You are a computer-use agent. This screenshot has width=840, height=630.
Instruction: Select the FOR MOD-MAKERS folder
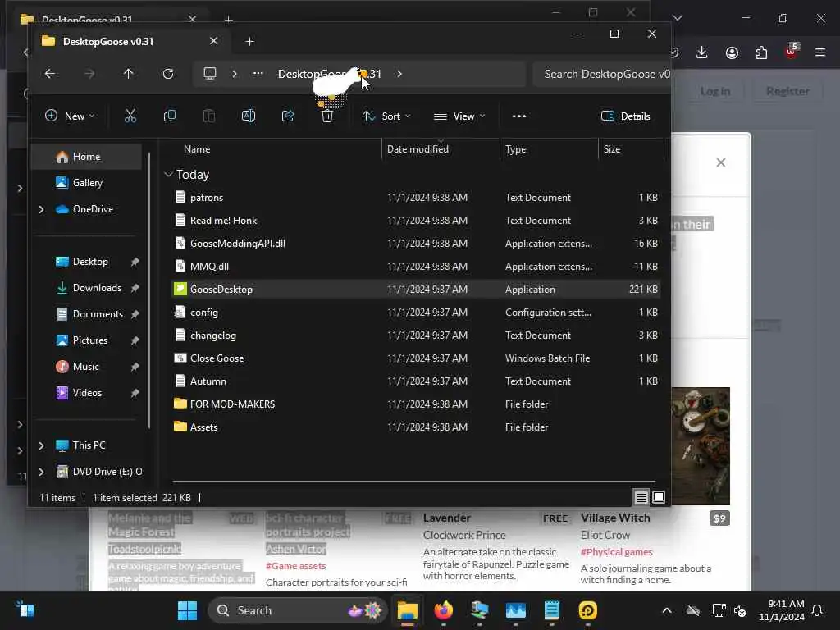pyautogui.click(x=232, y=404)
